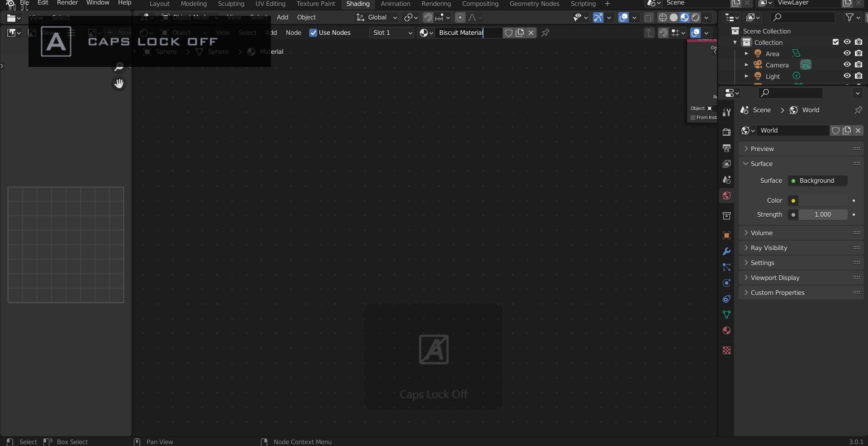Toggle the Use Nodes checkbox
The image size is (868, 446).
313,33
